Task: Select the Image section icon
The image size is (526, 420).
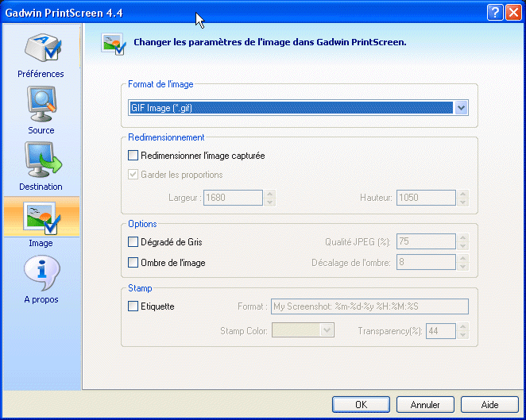Action: pyautogui.click(x=42, y=218)
